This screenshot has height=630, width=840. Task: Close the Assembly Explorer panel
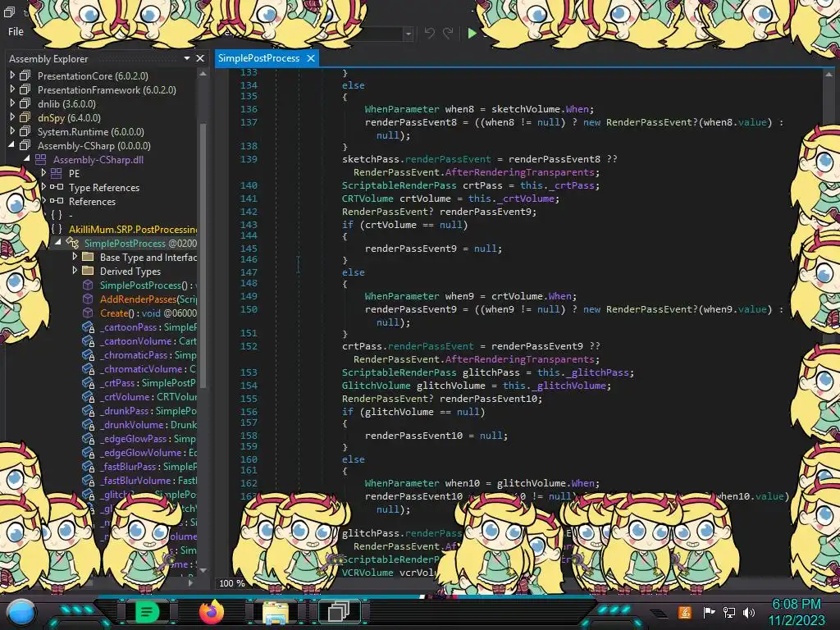tap(200, 58)
